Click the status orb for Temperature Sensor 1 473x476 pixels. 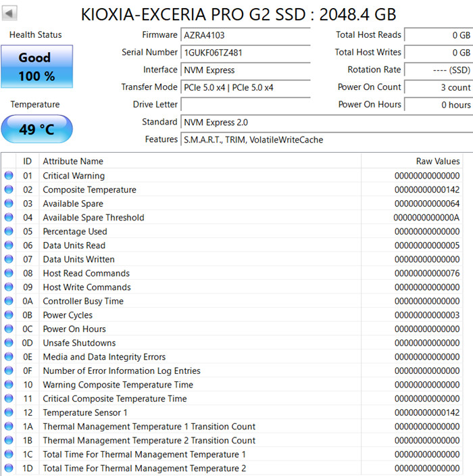pos(9,412)
